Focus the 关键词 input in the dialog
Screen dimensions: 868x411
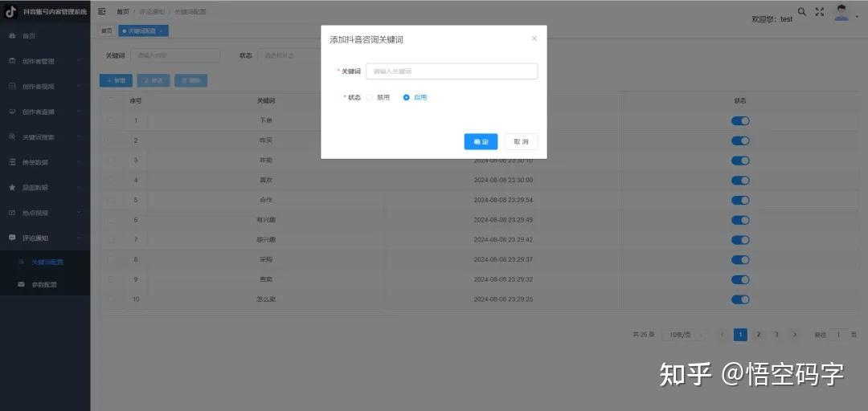452,71
